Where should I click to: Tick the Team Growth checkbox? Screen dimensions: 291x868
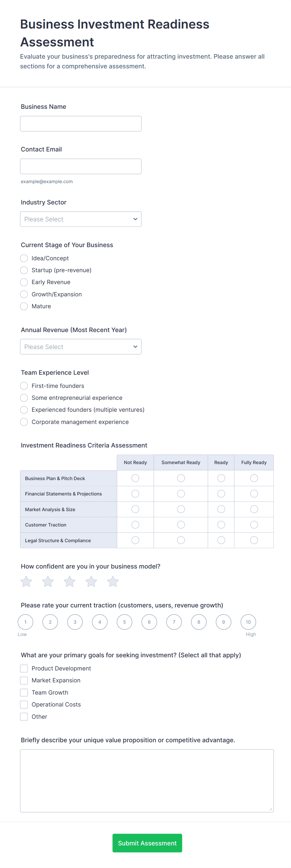coord(24,692)
